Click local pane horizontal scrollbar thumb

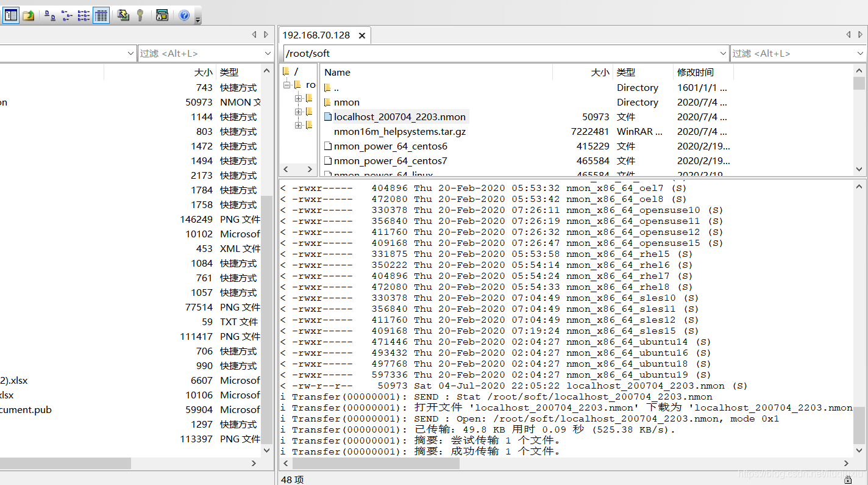(x=65, y=464)
